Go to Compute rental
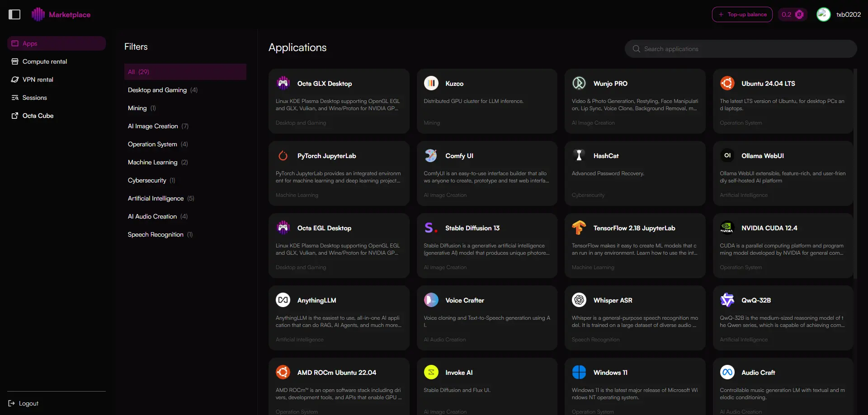The width and height of the screenshot is (868, 415). (57, 61)
